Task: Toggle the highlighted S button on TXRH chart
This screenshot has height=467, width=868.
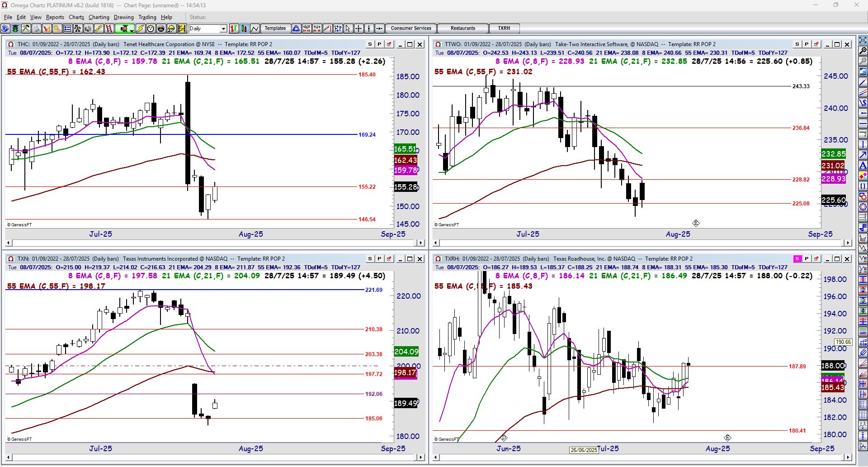Action: click(x=797, y=259)
